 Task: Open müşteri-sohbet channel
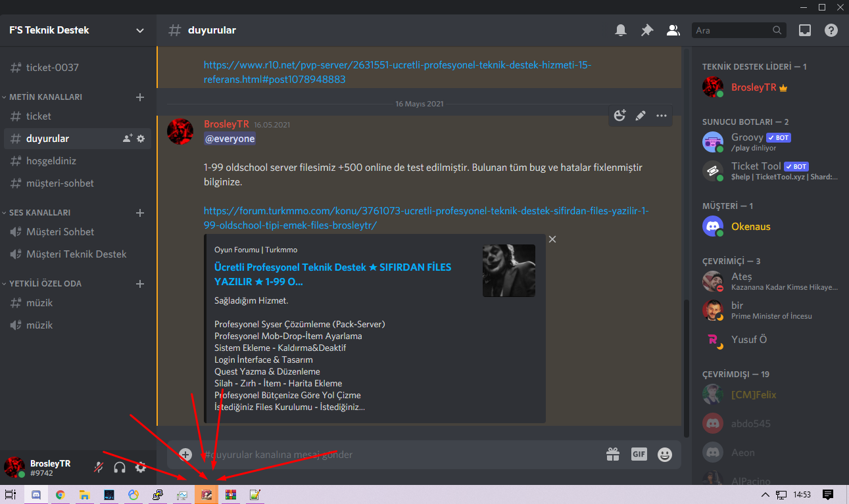[x=78, y=183]
